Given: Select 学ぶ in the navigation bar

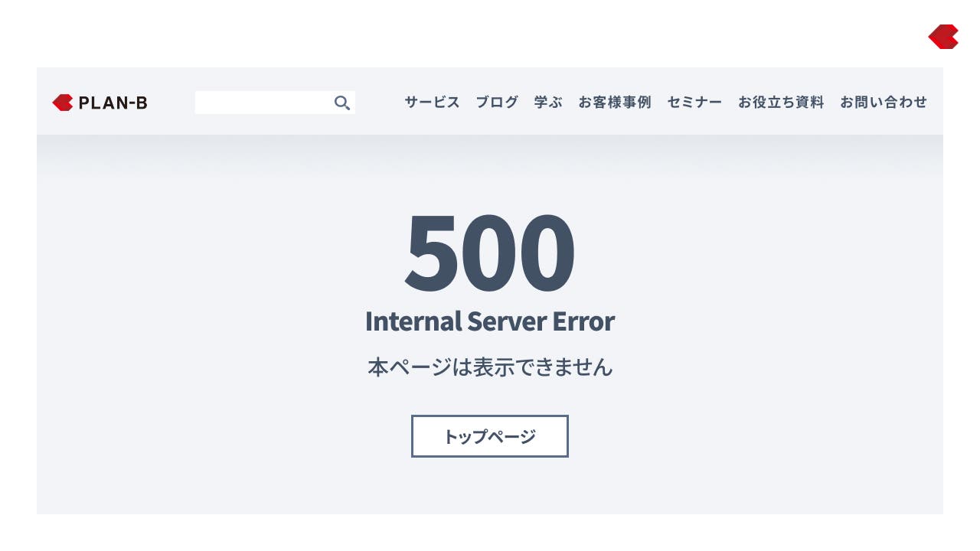Looking at the screenshot, I should 548,102.
